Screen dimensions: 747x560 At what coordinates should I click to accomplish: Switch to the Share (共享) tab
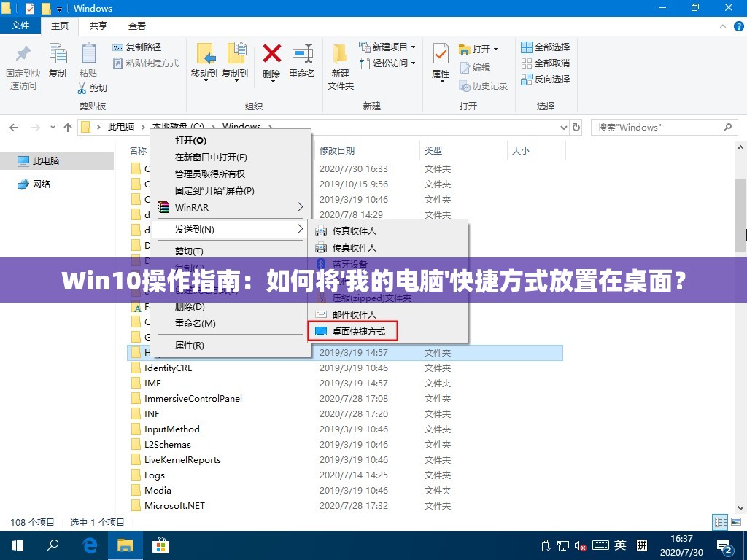pos(98,26)
